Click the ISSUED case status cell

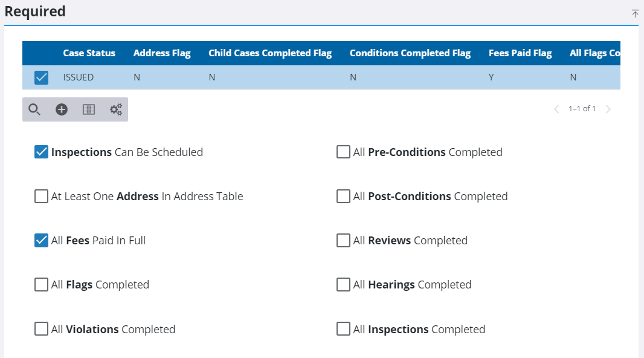pos(79,77)
